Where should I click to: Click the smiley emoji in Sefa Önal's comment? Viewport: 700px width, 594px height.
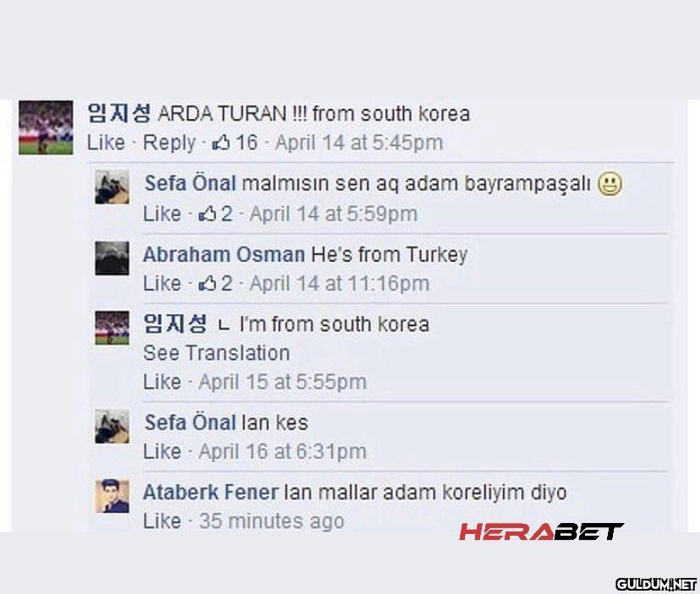point(610,183)
